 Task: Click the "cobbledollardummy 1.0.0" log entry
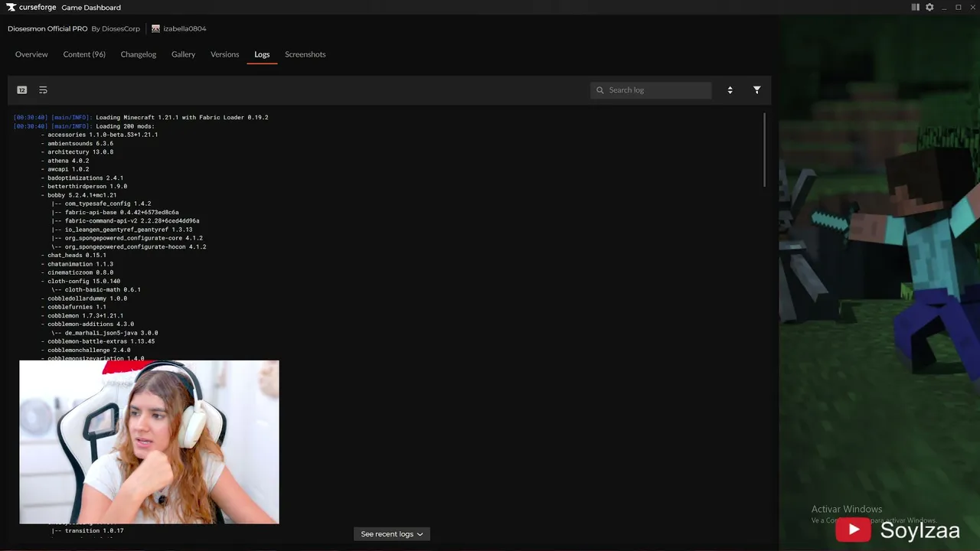pos(87,298)
